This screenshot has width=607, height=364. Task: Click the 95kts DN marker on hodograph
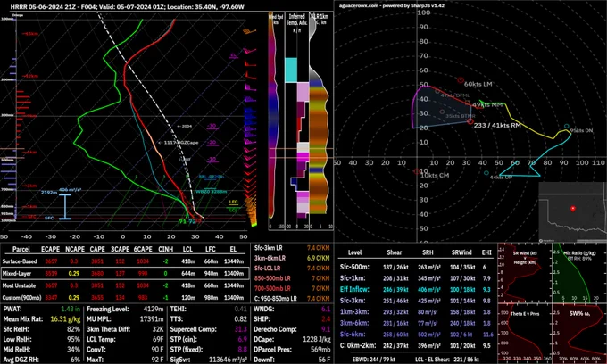click(567, 127)
